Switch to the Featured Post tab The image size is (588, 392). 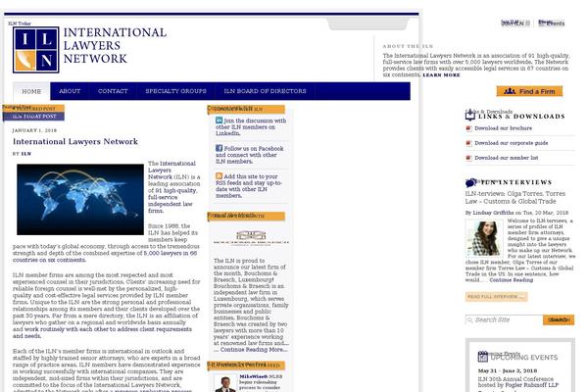click(33, 109)
